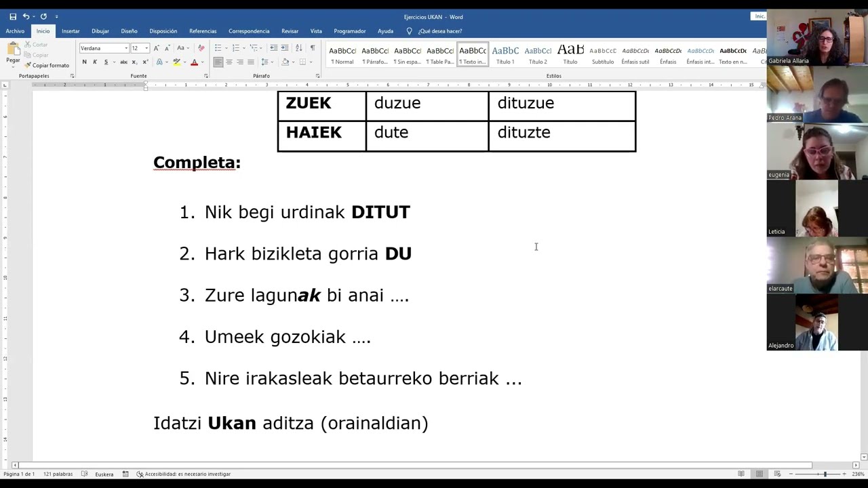Open the Change Case Aa dropdown
The height and width of the screenshot is (488, 868).
click(x=182, y=48)
